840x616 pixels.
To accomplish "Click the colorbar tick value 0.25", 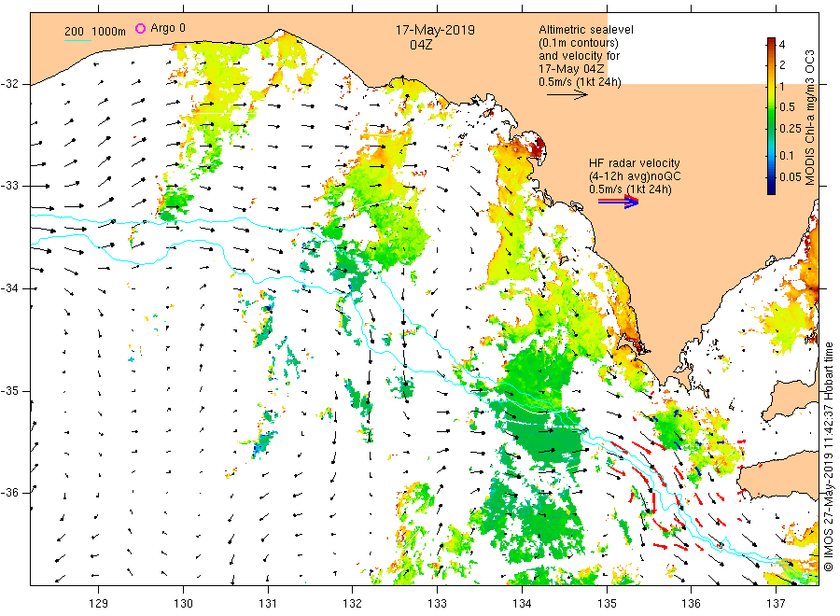I will pos(791,129).
